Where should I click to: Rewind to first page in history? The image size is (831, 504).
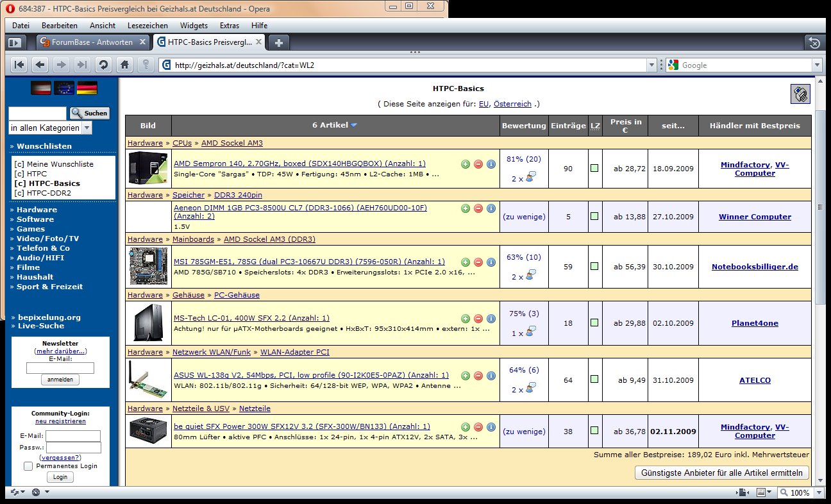[x=19, y=65]
